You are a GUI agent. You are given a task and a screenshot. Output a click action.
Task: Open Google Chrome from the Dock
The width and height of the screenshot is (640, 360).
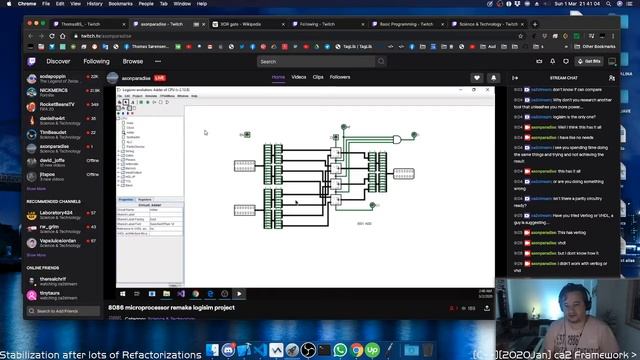point(356,350)
